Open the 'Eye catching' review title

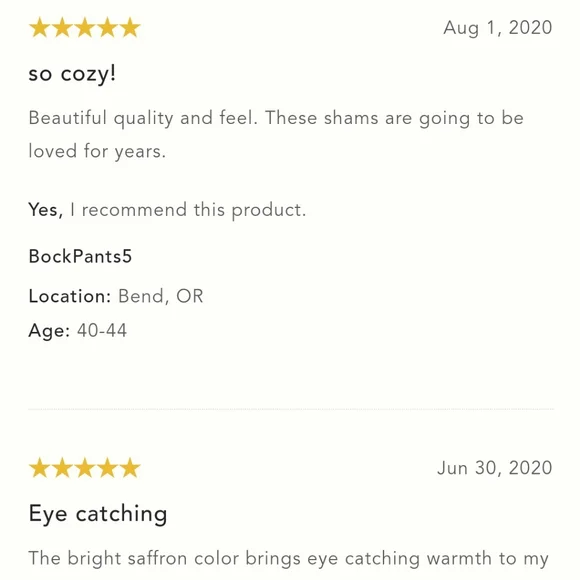coord(98,514)
